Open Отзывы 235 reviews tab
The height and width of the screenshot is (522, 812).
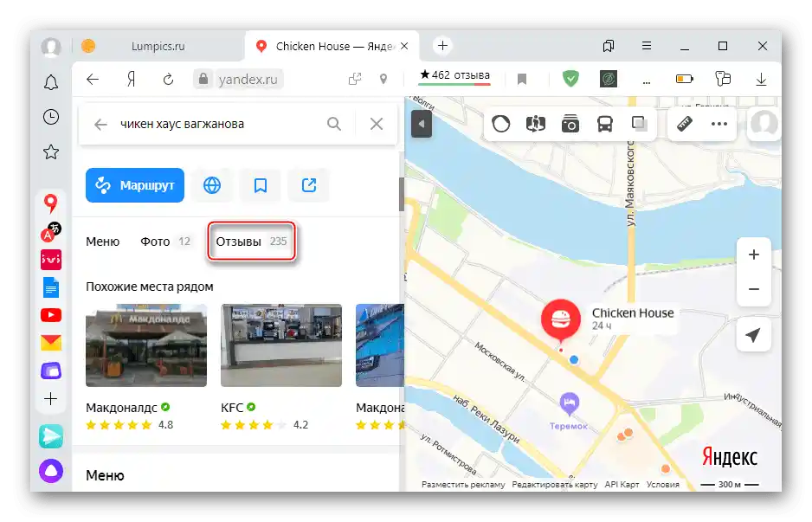251,242
